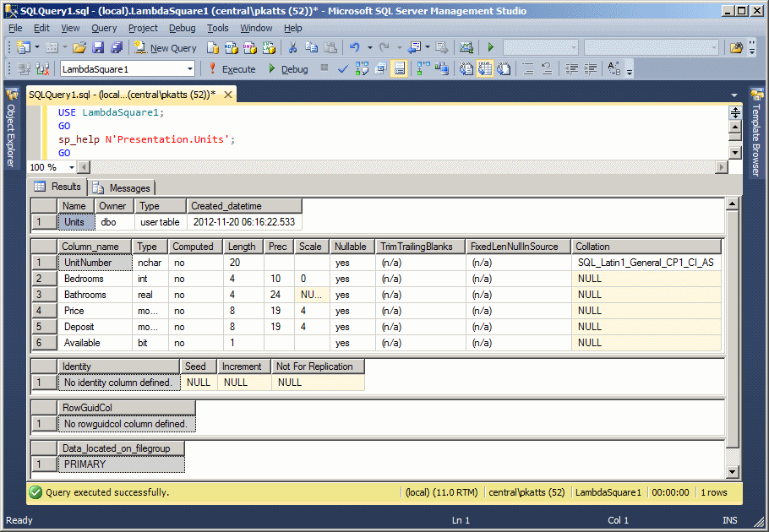Screen dimensions: 769x532
Task: Click the New Project toolbar icon
Action: coord(23,47)
